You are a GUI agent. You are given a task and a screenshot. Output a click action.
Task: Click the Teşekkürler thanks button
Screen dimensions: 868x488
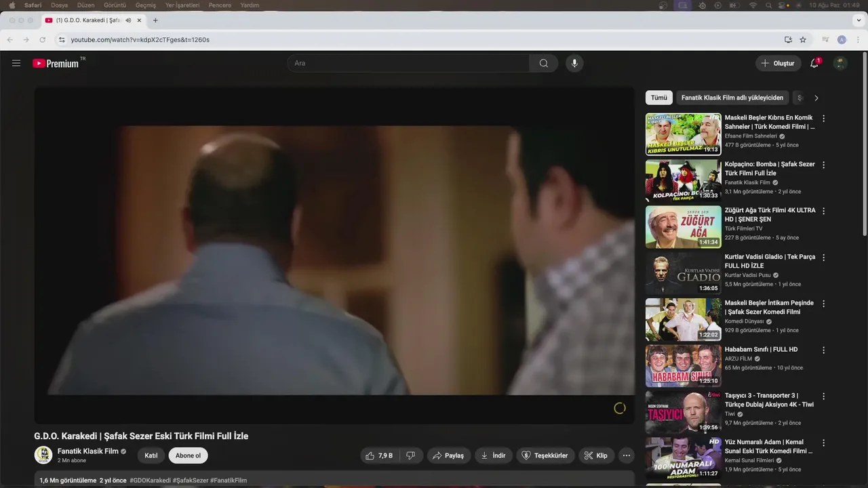click(546, 455)
